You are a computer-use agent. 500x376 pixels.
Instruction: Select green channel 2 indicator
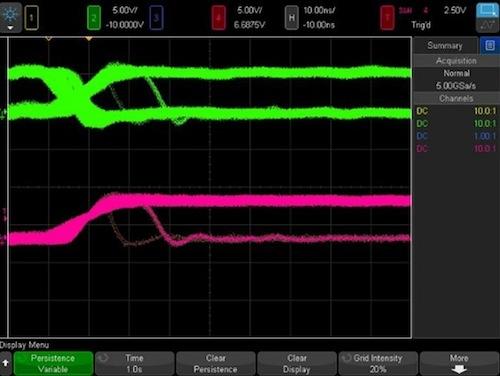point(94,18)
